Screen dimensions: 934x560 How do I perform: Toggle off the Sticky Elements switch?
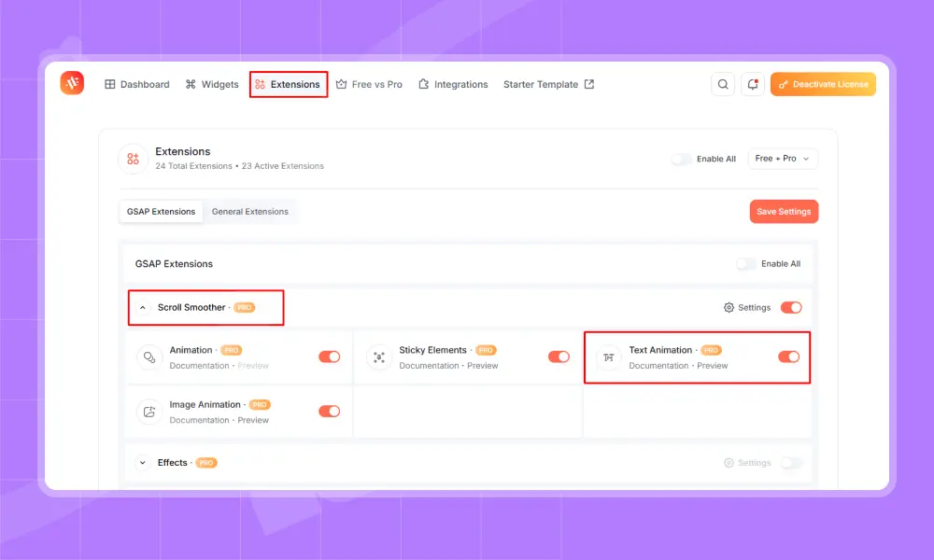click(x=559, y=357)
